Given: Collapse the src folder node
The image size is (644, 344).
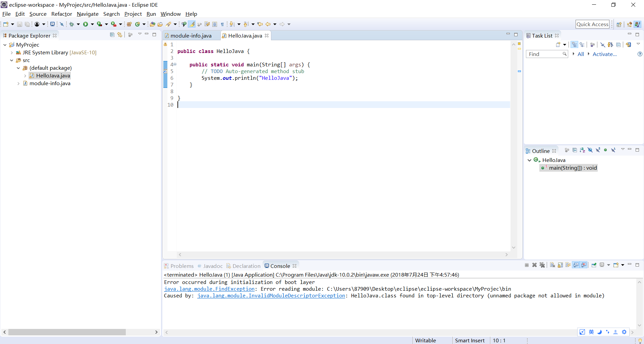Looking at the screenshot, I should (12, 60).
